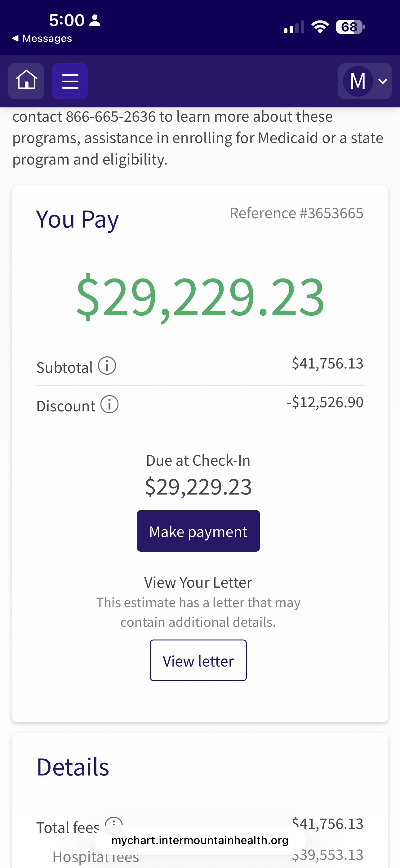Tap the -$12,526.90 discount amount
Image resolution: width=400 pixels, height=868 pixels.
coord(325,402)
